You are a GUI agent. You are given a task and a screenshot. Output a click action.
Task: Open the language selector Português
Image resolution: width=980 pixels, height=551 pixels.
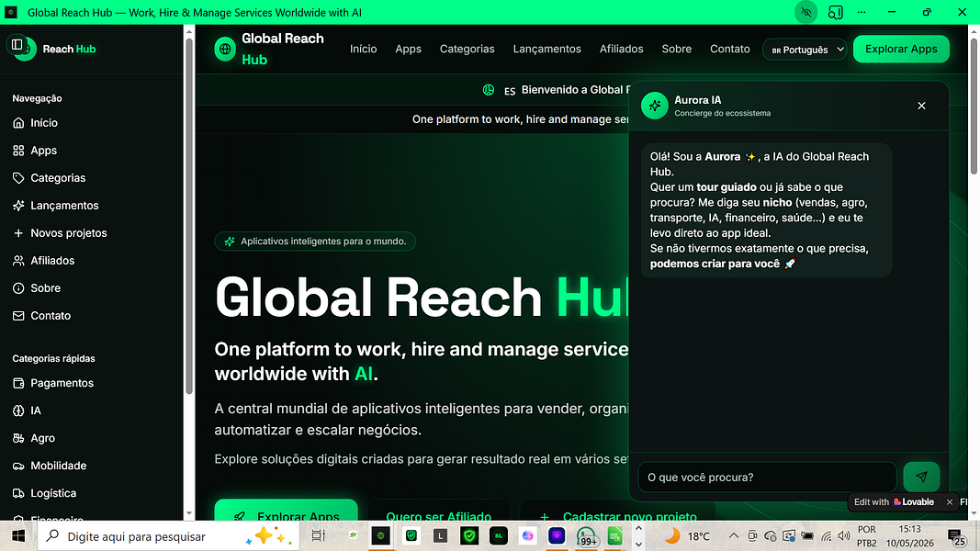(805, 50)
